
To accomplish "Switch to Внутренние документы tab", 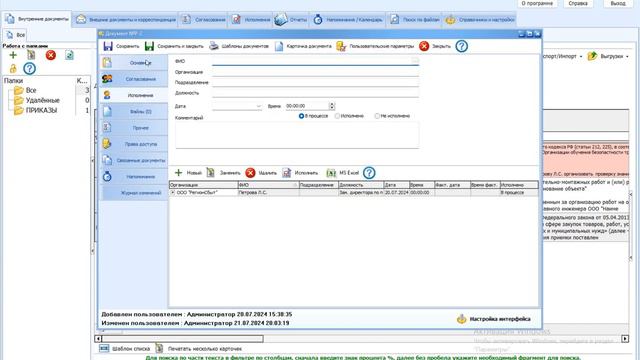I will 37,19.
